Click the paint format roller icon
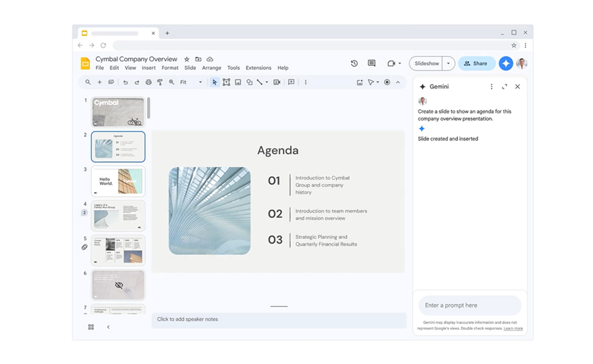 pyautogui.click(x=160, y=82)
